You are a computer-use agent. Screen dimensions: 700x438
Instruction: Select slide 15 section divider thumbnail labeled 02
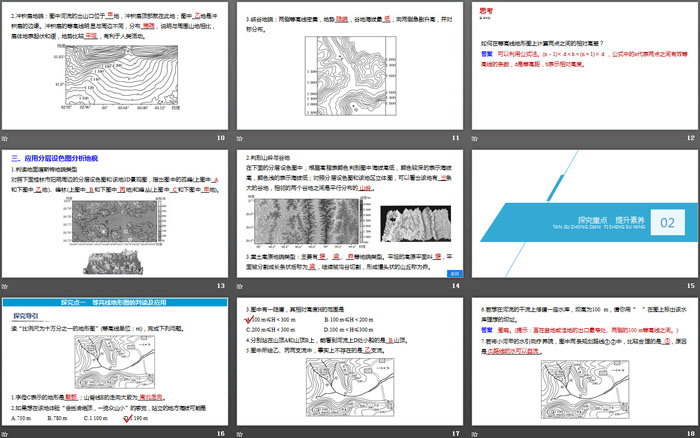coord(585,213)
